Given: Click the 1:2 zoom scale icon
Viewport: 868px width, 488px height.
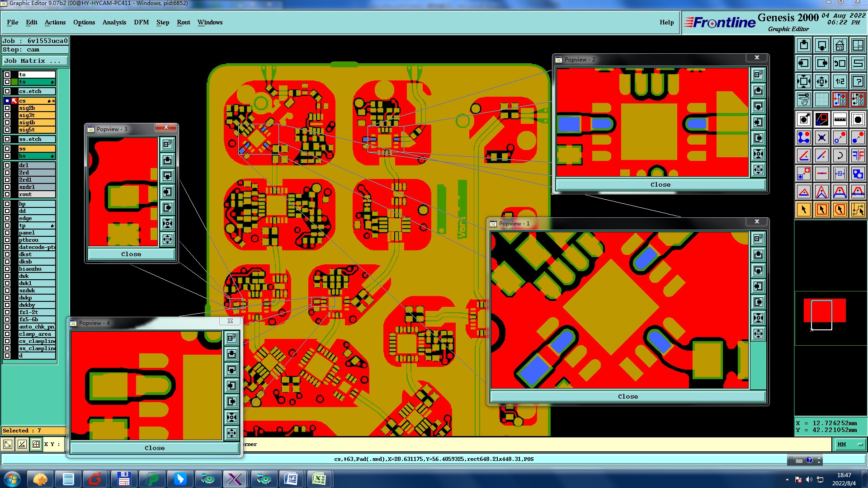Looking at the screenshot, I should point(840,81).
